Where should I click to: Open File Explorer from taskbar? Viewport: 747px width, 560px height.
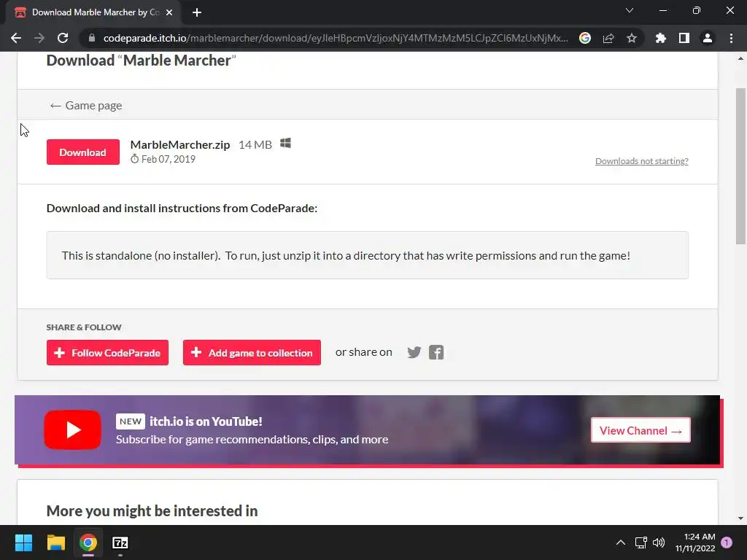(x=55, y=542)
